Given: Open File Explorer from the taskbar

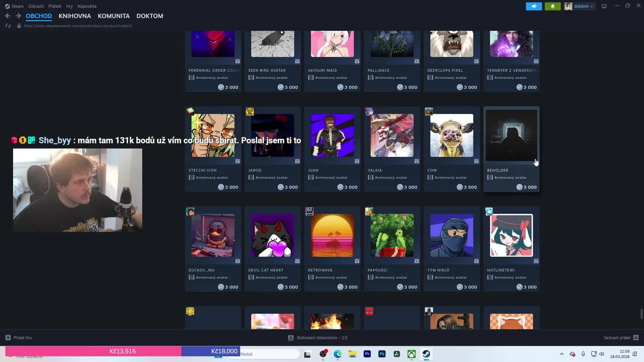Looking at the screenshot, I should [352, 354].
